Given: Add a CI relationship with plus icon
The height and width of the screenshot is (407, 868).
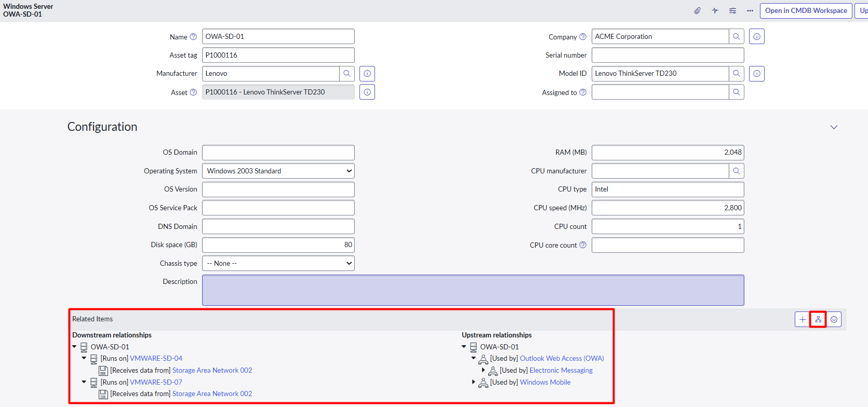Looking at the screenshot, I should click(x=803, y=319).
